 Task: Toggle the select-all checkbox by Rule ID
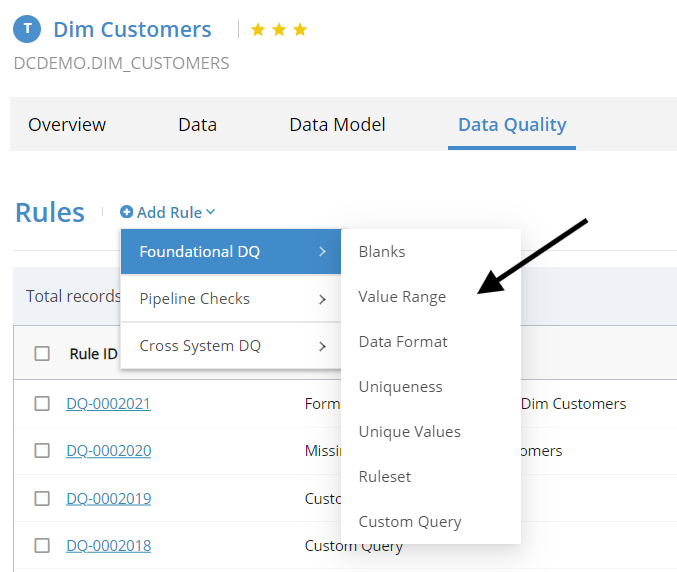[x=42, y=354]
